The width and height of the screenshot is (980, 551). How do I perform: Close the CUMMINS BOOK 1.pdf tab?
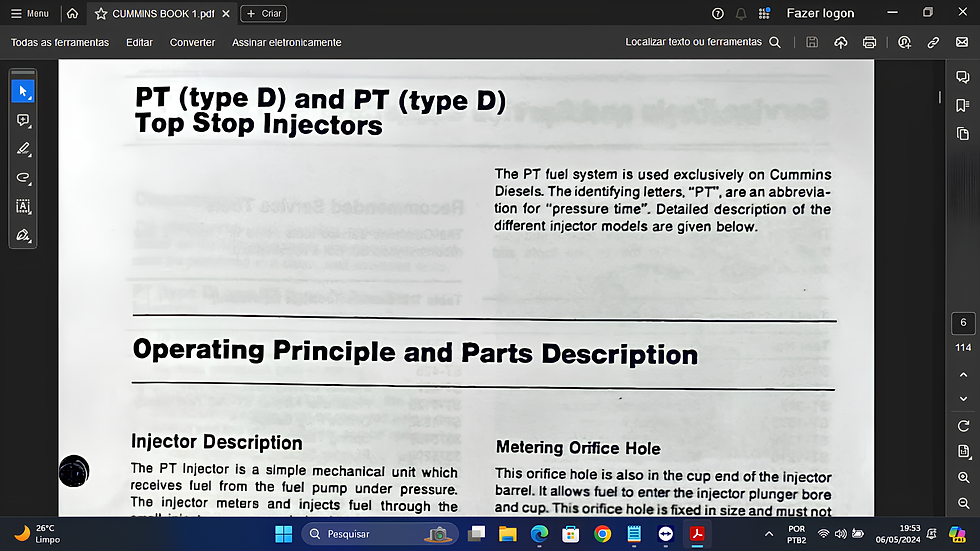226,13
